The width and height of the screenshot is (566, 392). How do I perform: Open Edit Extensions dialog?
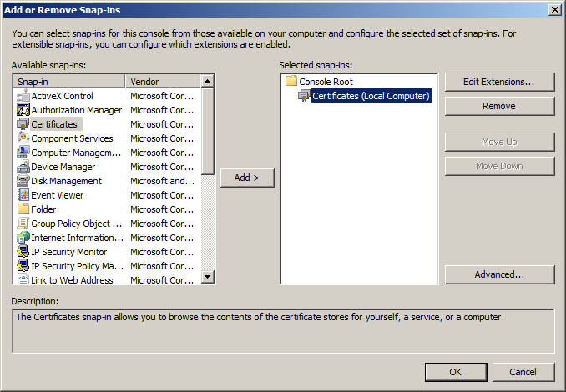[499, 82]
